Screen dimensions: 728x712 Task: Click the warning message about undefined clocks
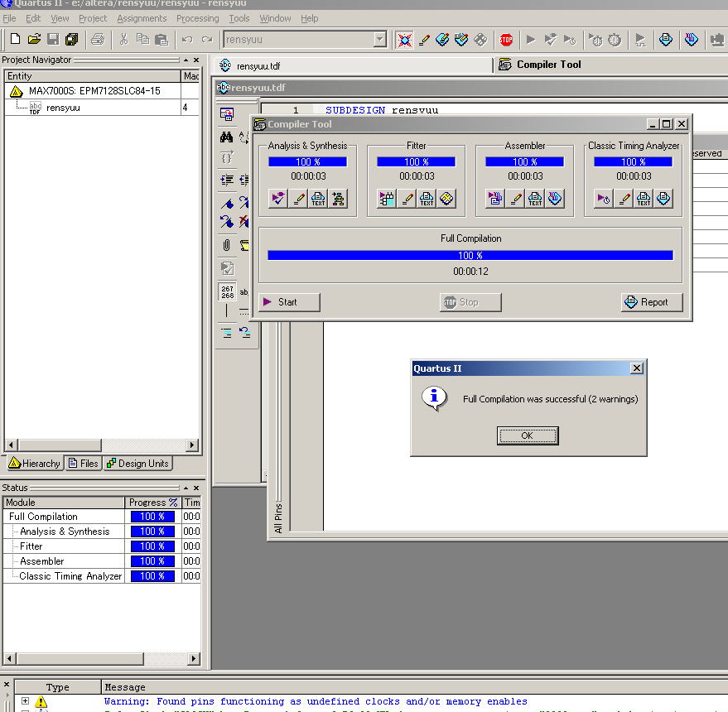[x=316, y=701]
